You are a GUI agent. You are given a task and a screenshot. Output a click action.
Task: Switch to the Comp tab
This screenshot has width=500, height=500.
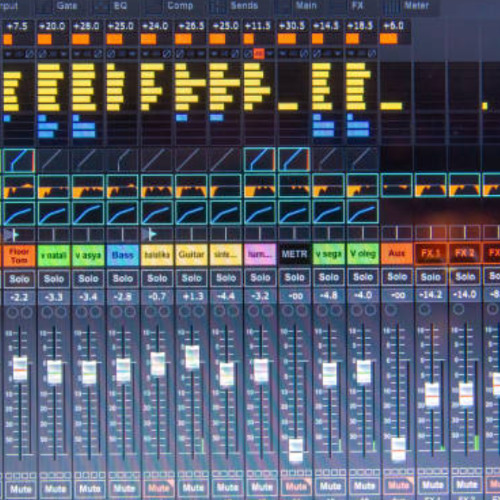(x=180, y=6)
